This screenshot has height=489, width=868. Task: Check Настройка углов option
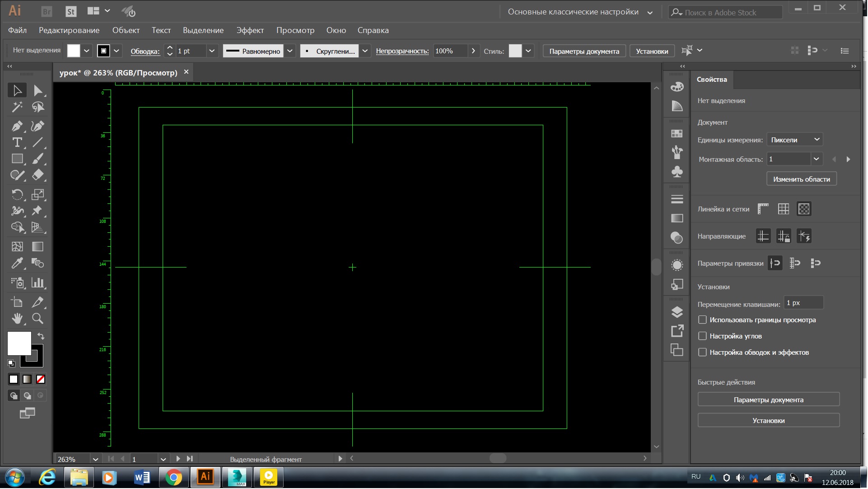point(702,336)
